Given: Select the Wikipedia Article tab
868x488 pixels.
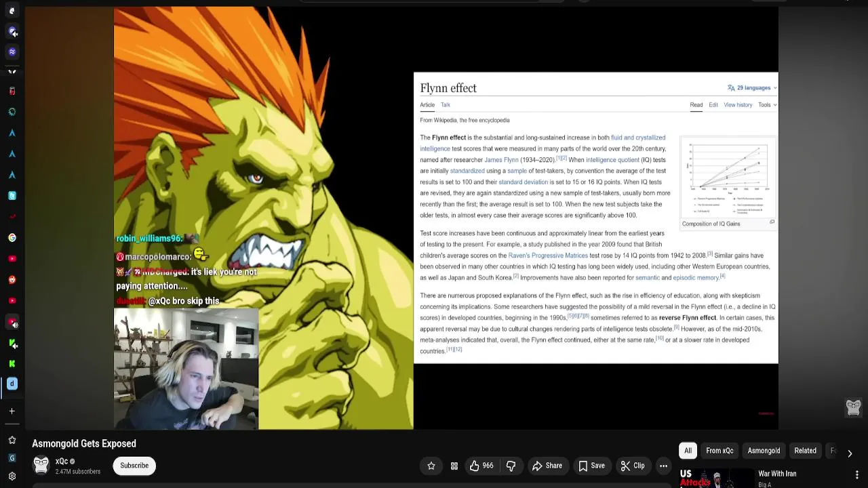Looking at the screenshot, I should pyautogui.click(x=427, y=104).
